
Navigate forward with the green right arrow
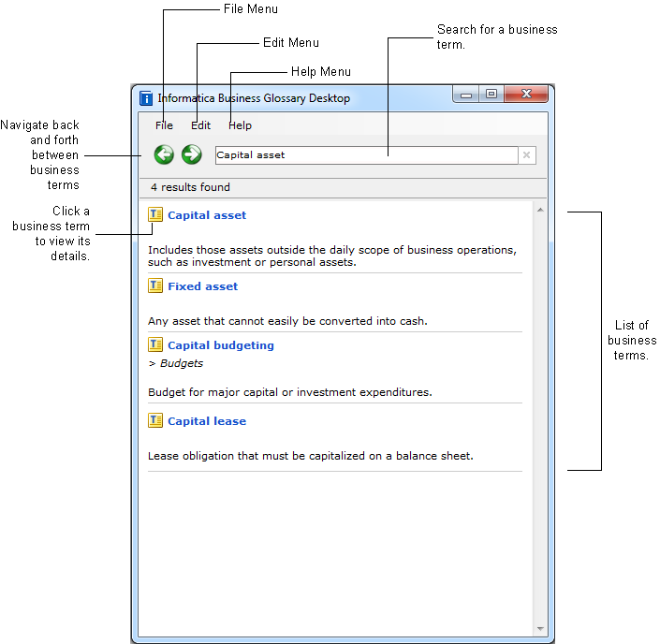click(x=192, y=154)
